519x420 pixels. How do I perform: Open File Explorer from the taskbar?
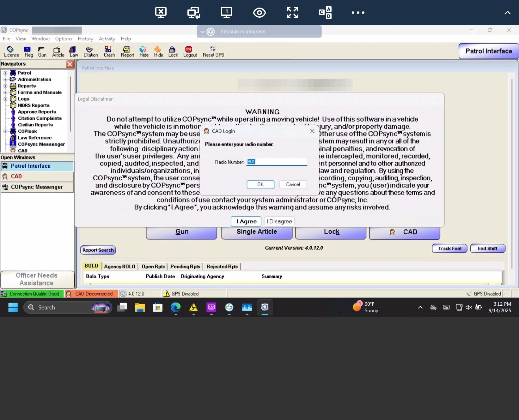[x=140, y=307]
